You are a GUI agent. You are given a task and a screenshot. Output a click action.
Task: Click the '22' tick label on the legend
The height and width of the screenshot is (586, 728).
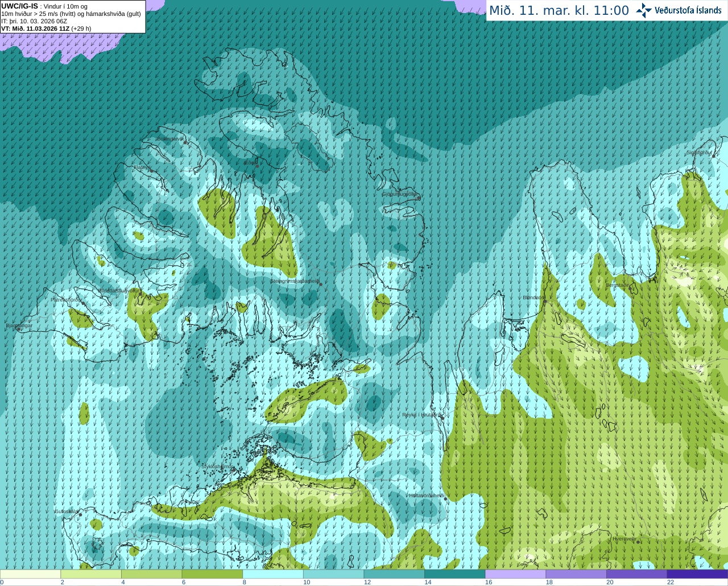(671, 582)
